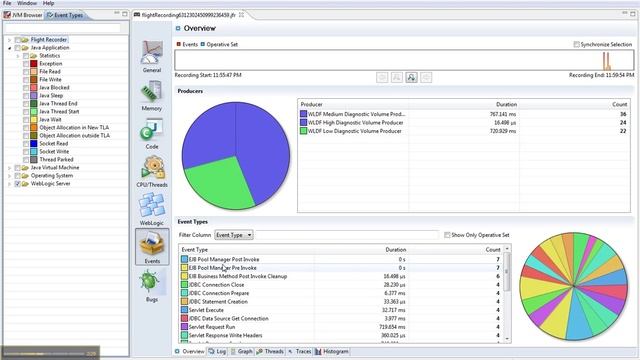Click the Socket Write color swatch
Image resolution: width=640 pixels, height=360 pixels.
point(34,151)
